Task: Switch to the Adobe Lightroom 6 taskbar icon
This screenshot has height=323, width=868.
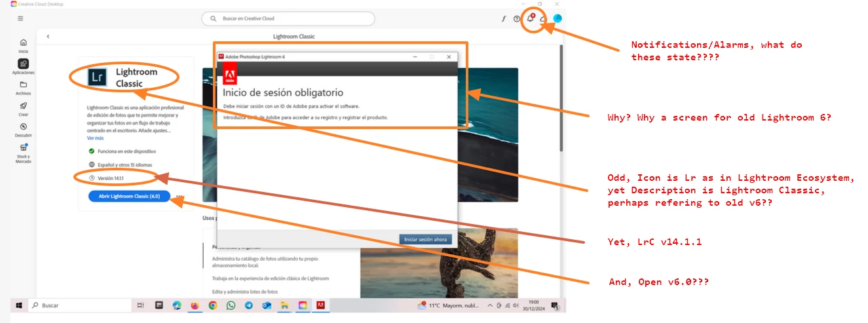Action: pyautogui.click(x=321, y=305)
